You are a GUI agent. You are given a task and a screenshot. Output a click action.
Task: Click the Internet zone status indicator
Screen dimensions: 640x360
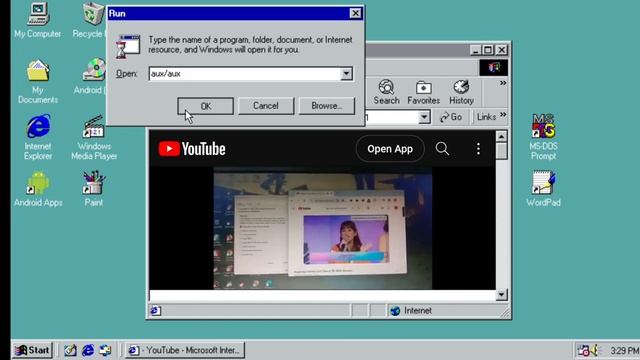pyautogui.click(x=410, y=311)
